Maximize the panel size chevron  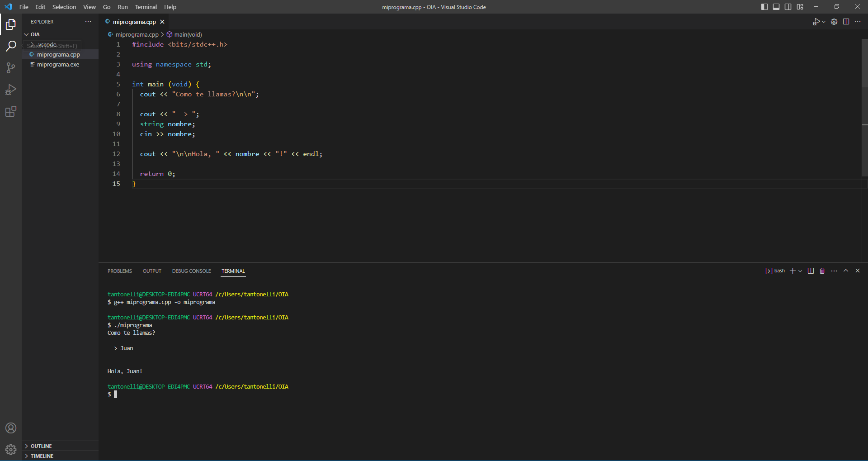(x=846, y=271)
